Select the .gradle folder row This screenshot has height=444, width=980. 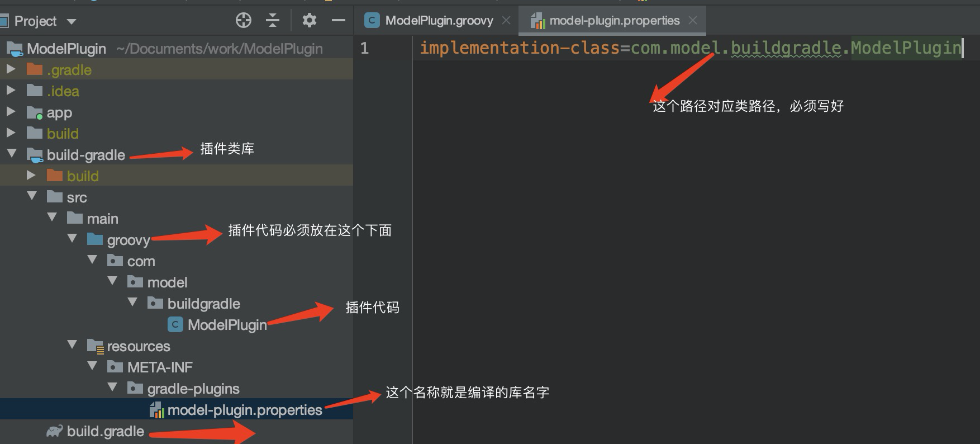coord(177,70)
